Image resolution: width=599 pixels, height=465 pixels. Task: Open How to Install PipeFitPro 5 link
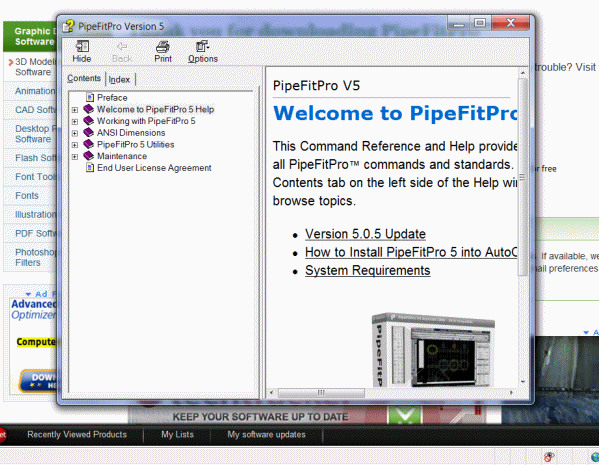[x=411, y=252]
